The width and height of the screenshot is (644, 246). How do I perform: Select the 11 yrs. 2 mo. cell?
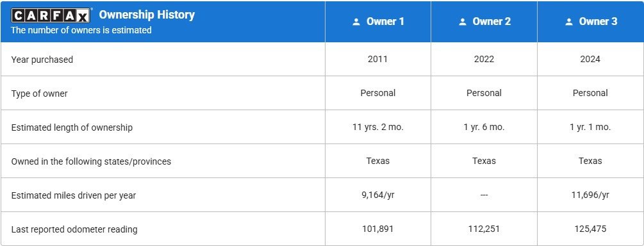pyautogui.click(x=378, y=127)
